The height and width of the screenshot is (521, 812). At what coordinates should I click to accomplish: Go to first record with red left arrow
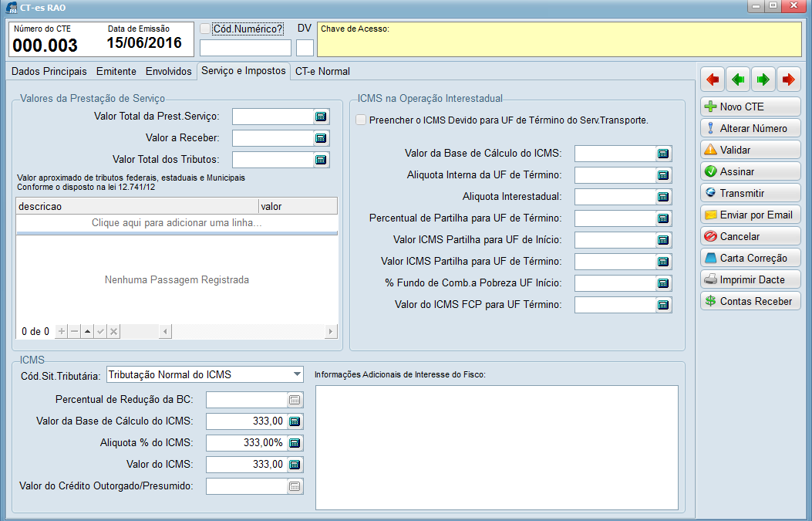[x=713, y=80]
